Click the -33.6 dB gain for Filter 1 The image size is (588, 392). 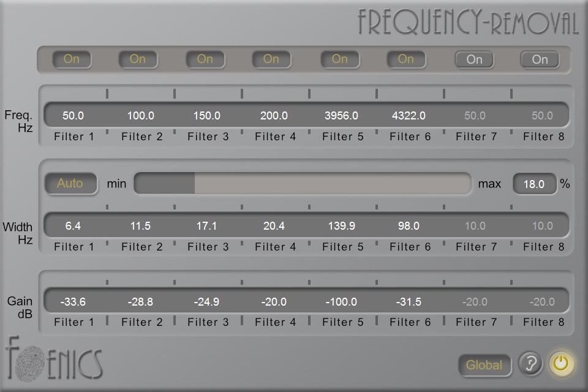point(73,301)
